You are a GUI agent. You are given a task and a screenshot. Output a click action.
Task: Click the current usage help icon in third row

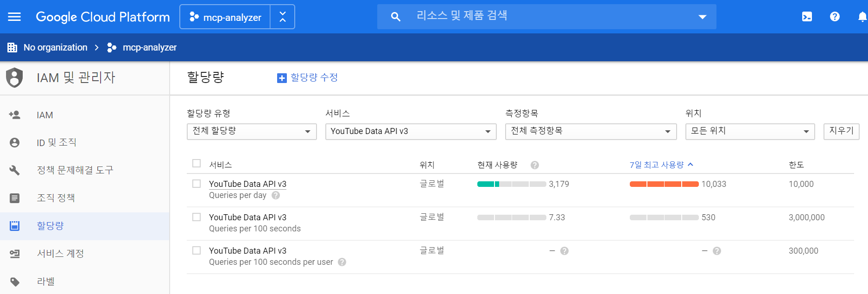564,251
